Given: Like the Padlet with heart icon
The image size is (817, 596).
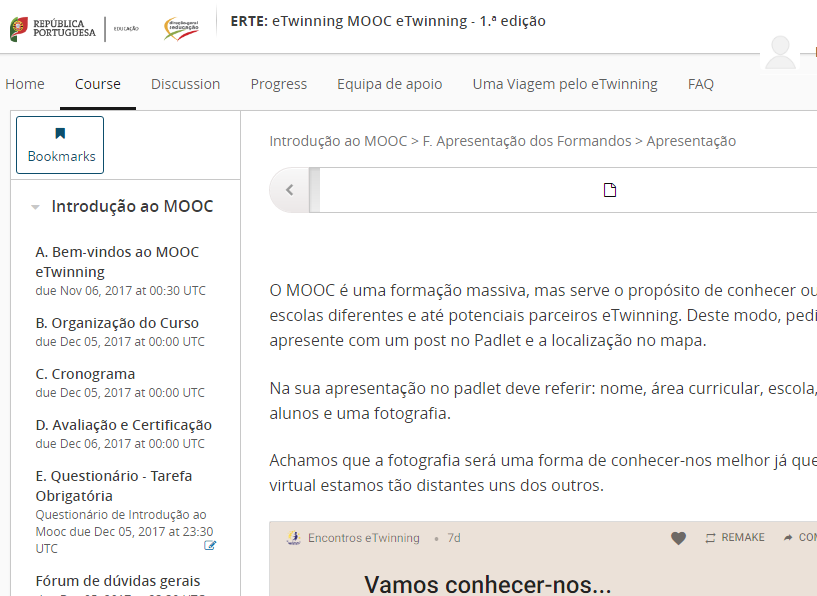Looking at the screenshot, I should [x=678, y=538].
